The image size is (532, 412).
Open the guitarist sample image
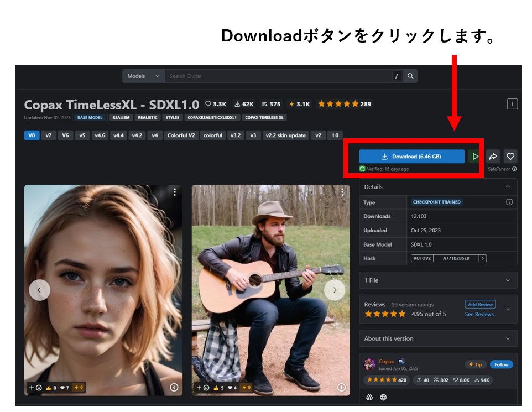tap(271, 290)
